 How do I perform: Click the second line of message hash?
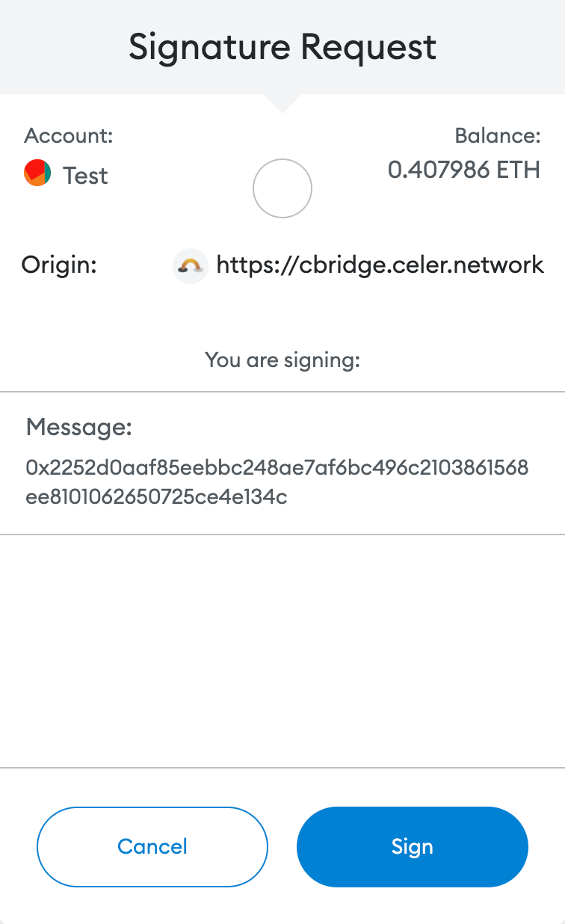[x=156, y=497]
